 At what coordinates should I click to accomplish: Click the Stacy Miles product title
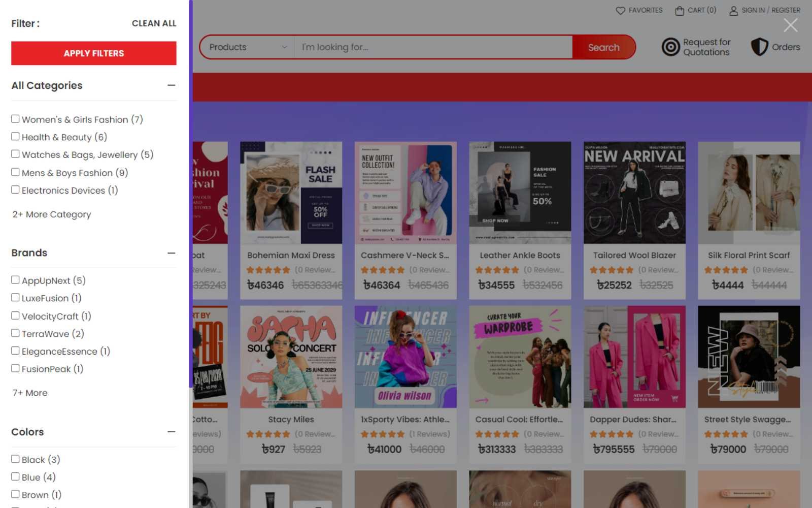tap(291, 420)
